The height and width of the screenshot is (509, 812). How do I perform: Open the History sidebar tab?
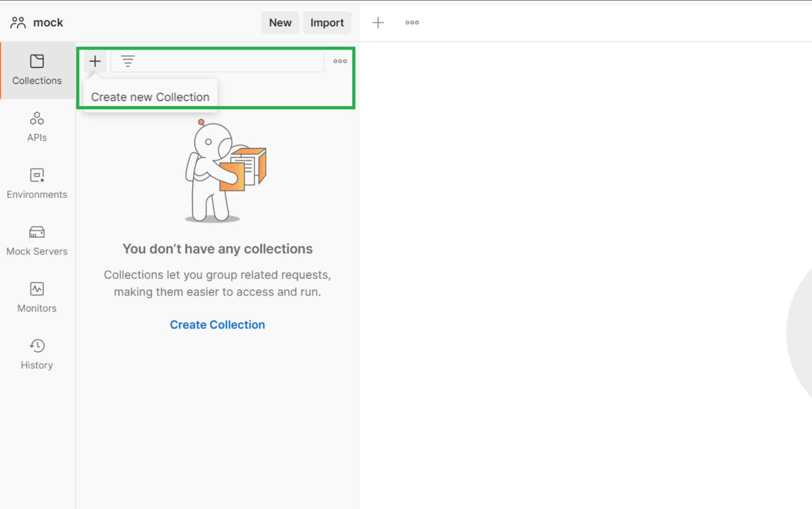37,354
